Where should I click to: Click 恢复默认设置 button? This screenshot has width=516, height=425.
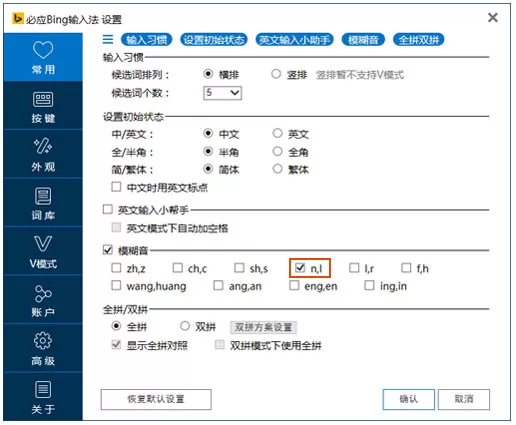coord(156,399)
